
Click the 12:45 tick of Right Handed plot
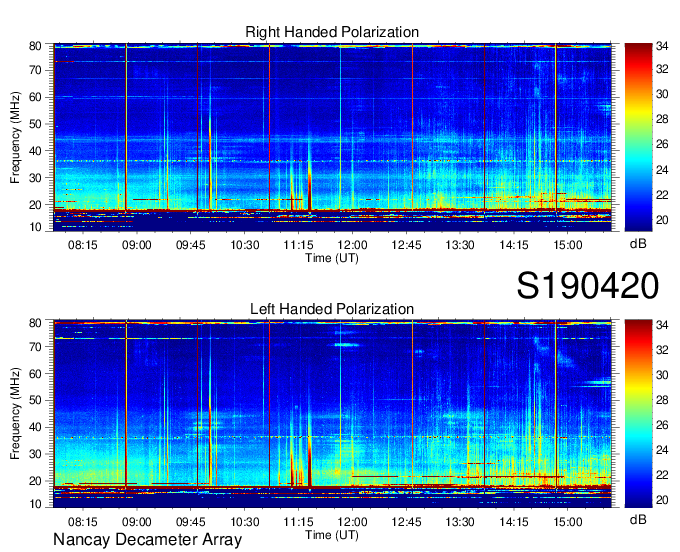406,245
